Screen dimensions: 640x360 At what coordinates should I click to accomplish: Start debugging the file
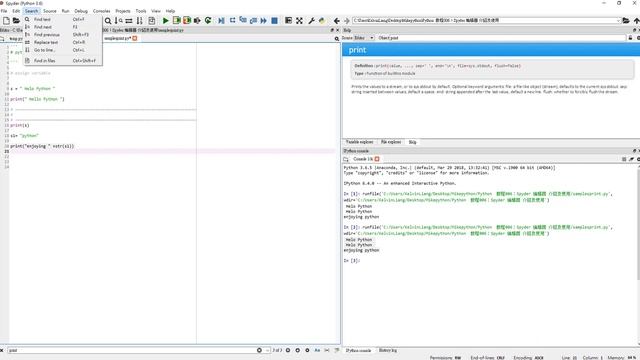pyautogui.click(x=221, y=20)
